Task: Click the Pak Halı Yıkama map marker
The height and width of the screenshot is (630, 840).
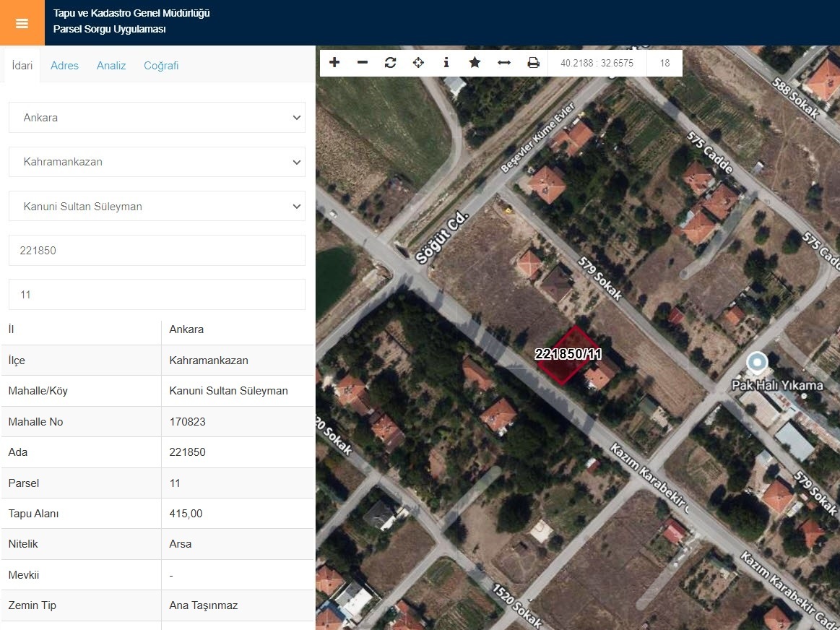Action: coord(756,361)
